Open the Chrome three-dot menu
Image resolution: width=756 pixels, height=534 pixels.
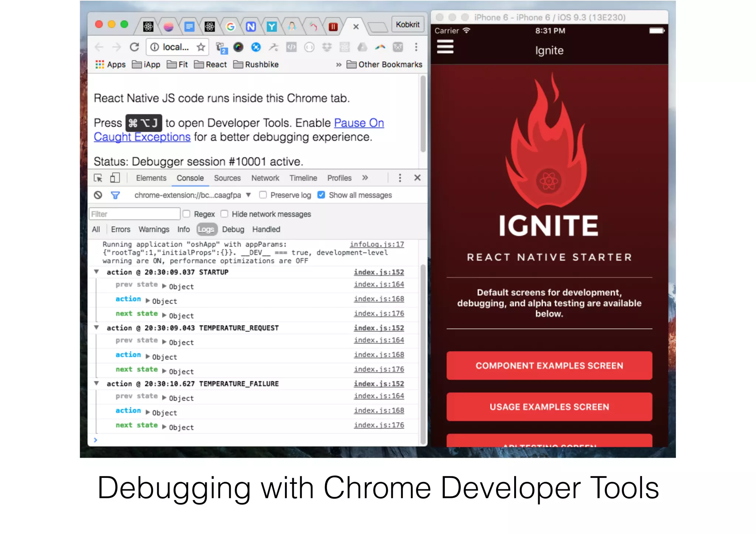pyautogui.click(x=416, y=47)
